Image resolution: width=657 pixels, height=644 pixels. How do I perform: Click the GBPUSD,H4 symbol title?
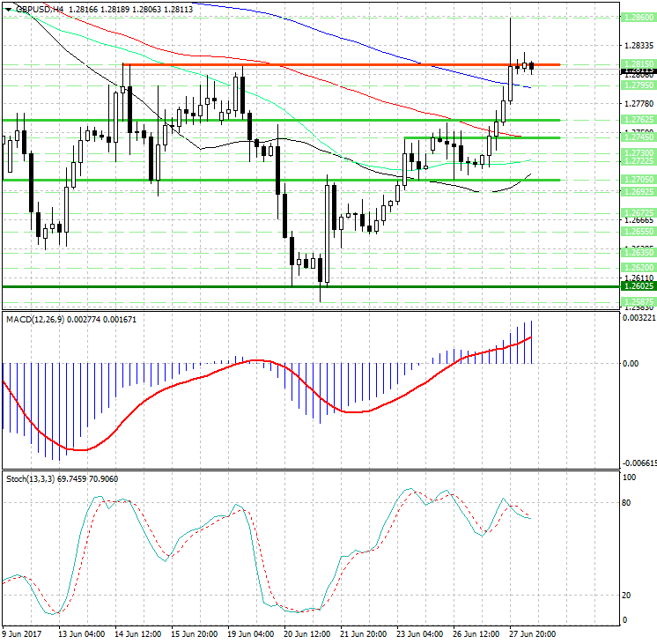(39, 9)
